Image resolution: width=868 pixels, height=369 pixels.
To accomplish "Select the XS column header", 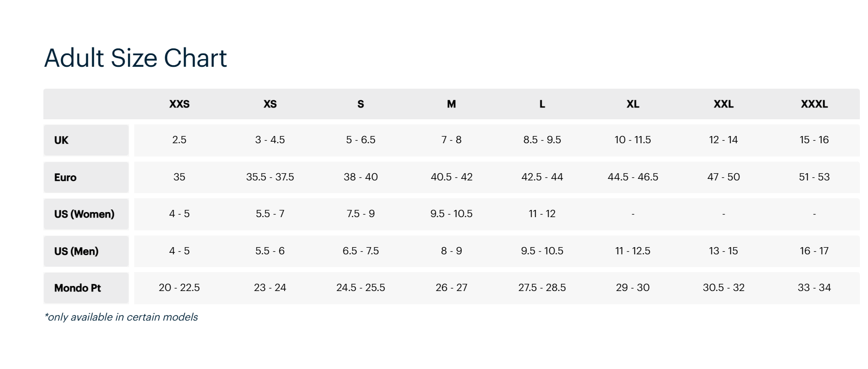I will [x=270, y=104].
